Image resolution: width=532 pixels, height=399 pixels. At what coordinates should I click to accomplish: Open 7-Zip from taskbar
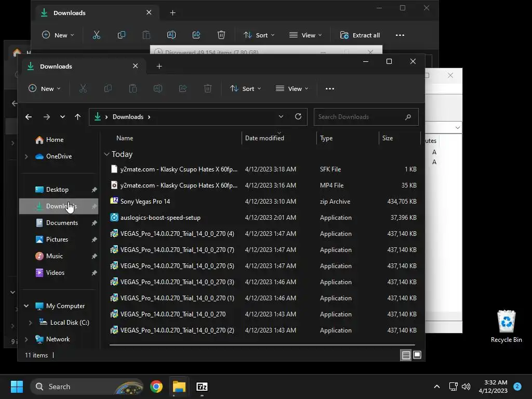[x=202, y=387]
